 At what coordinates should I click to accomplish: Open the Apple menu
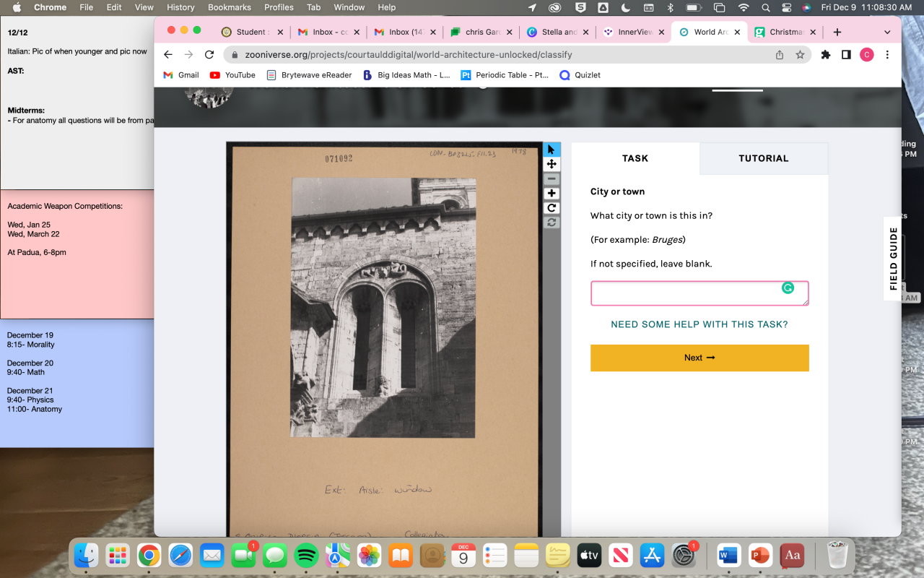pyautogui.click(x=17, y=7)
